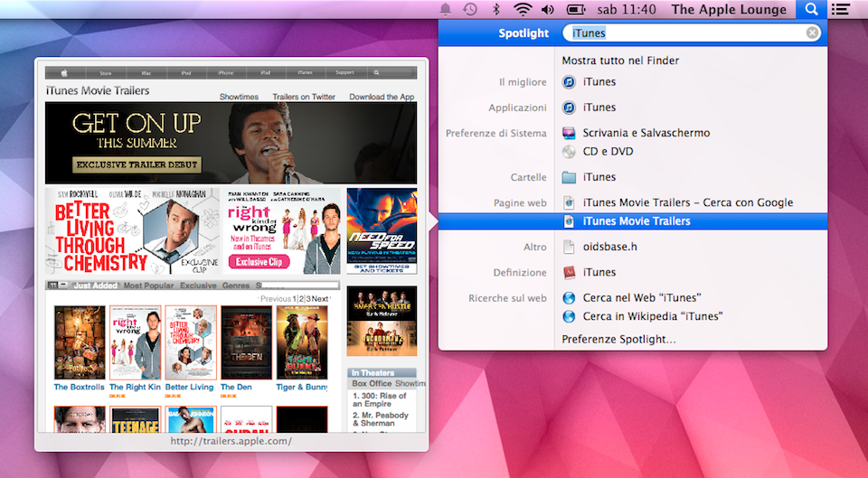
Task: Click the Exclusive Clip pink button
Action: pos(259,262)
